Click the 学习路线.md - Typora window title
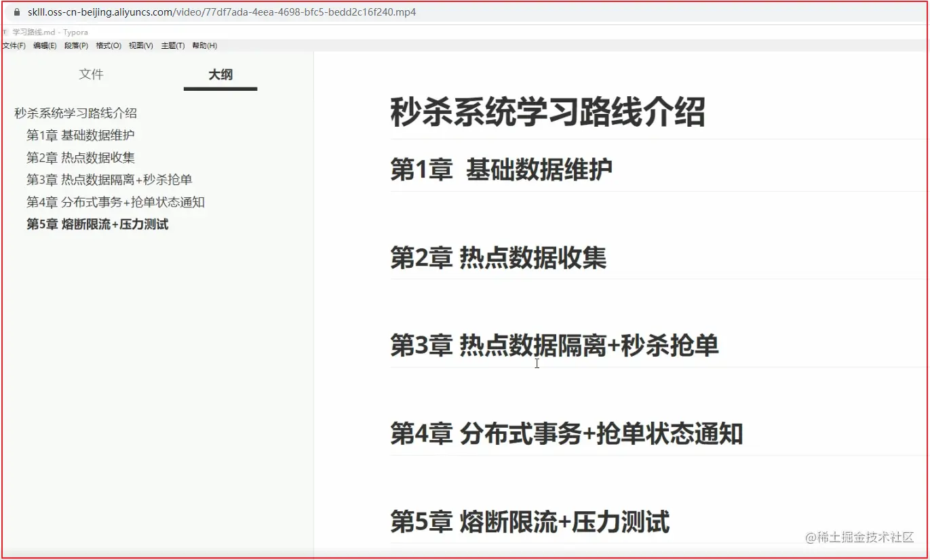930x560 pixels. (50, 32)
